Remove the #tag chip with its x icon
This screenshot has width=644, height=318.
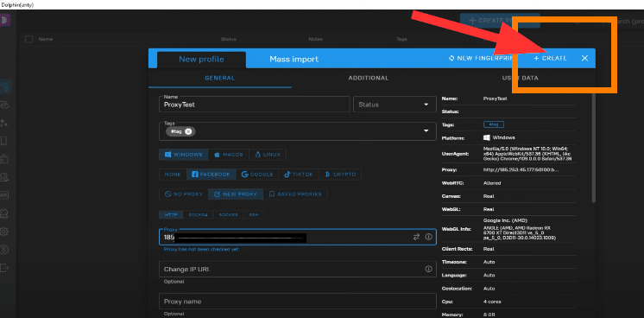click(x=188, y=131)
